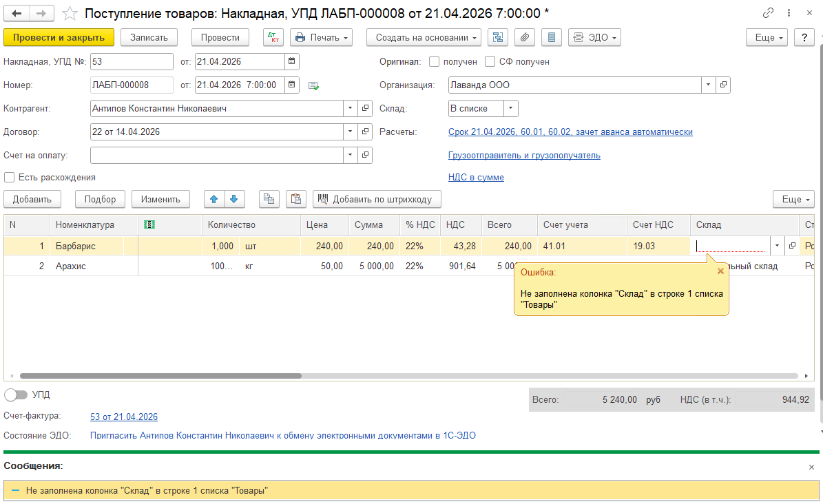Image resolution: width=823 pixels, height=504 pixels.
Task: Click the bottom message about Склад column
Action: coord(412,490)
